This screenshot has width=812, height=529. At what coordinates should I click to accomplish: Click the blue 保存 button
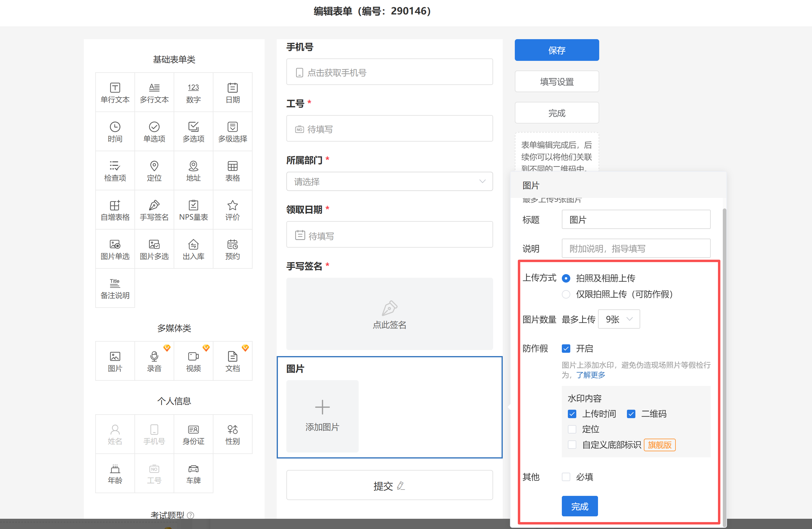(556, 50)
